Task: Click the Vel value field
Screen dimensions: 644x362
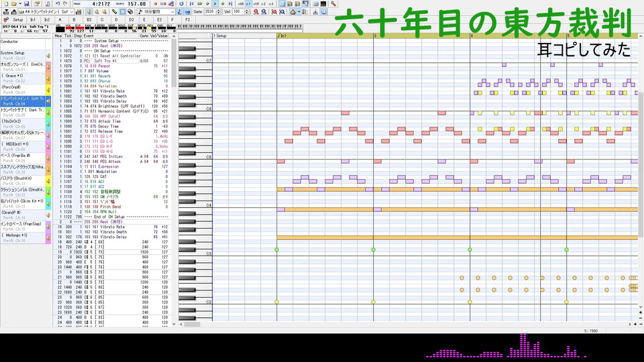Action: (237, 12)
